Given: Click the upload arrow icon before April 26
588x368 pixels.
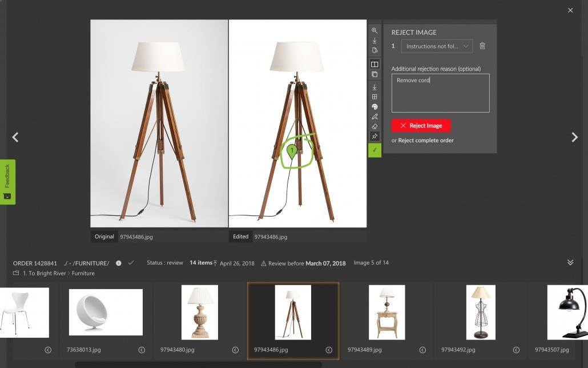Looking at the screenshot, I should point(215,263).
